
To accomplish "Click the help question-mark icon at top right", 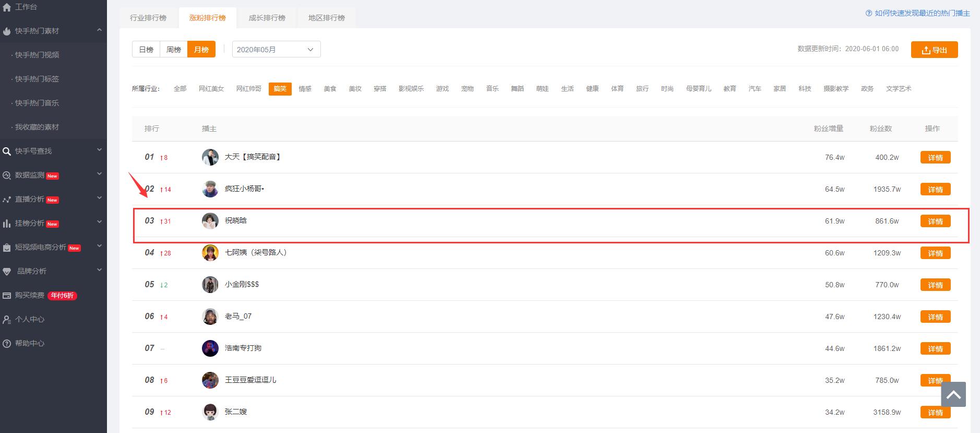I will [868, 14].
